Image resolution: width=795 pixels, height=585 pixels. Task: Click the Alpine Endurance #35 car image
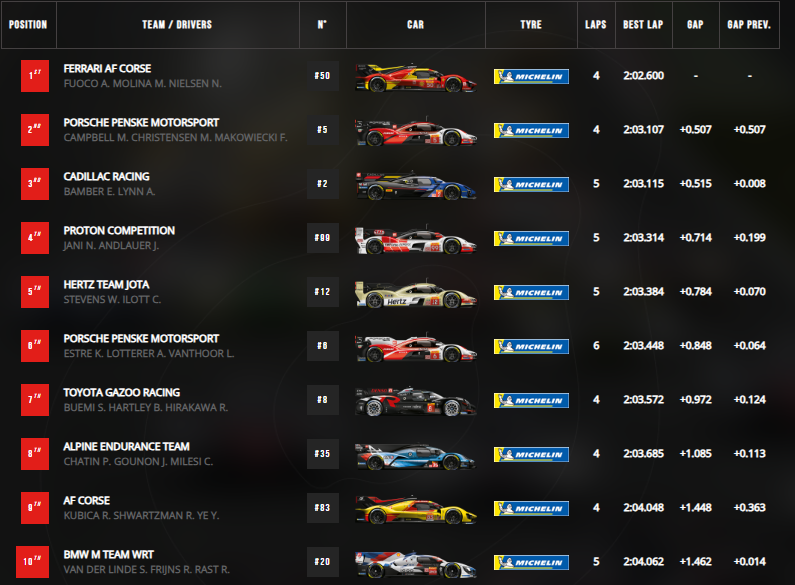pos(415,456)
